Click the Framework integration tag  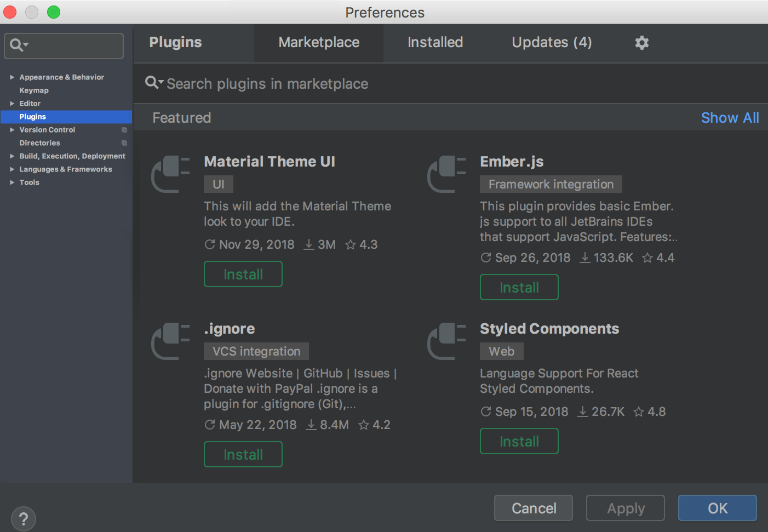[x=551, y=184]
